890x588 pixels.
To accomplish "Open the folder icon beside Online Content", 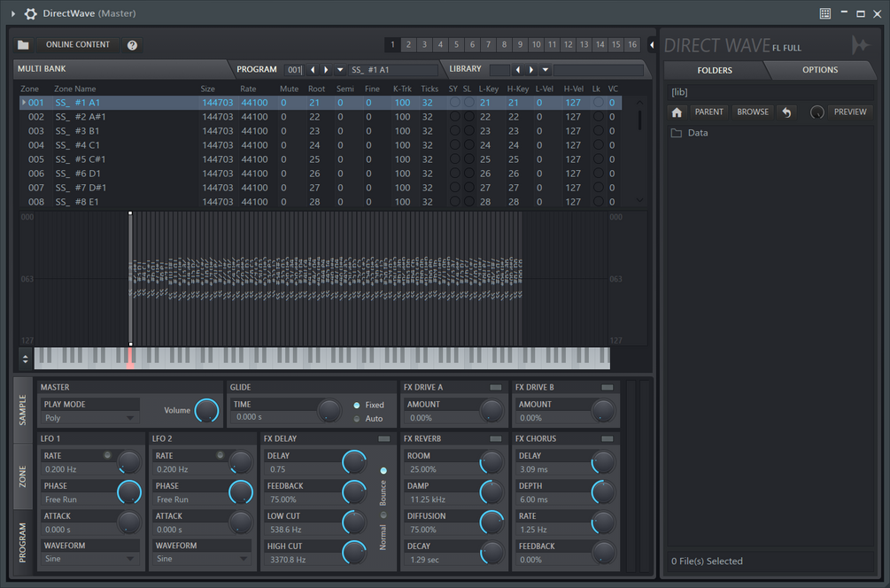I will point(23,45).
